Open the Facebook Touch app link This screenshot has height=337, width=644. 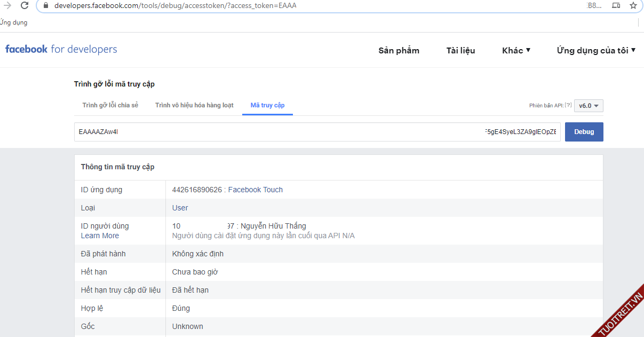click(x=255, y=190)
